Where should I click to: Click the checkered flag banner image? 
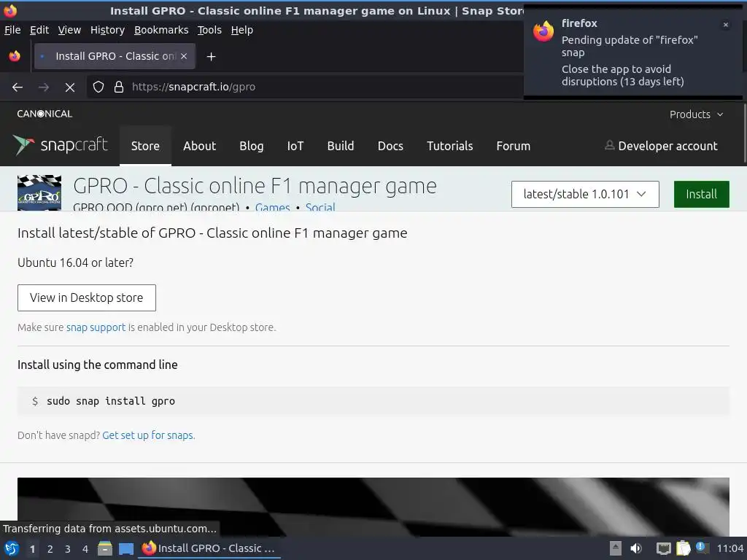(x=373, y=506)
